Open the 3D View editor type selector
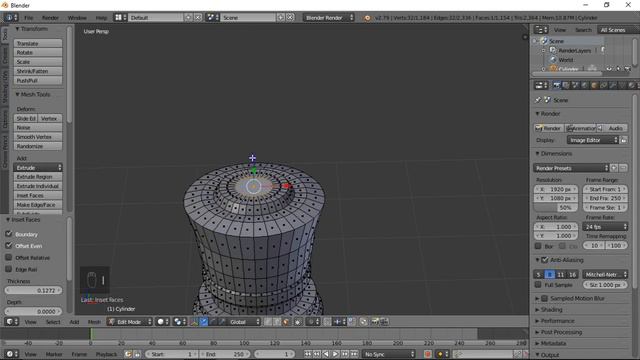Screen dimensions: 640x360 (x=11, y=322)
